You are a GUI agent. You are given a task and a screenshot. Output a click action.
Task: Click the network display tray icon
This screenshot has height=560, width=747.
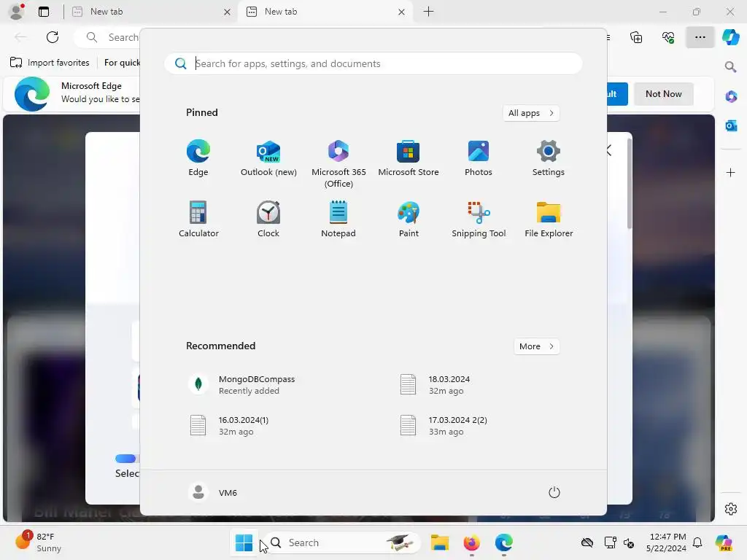(610, 542)
